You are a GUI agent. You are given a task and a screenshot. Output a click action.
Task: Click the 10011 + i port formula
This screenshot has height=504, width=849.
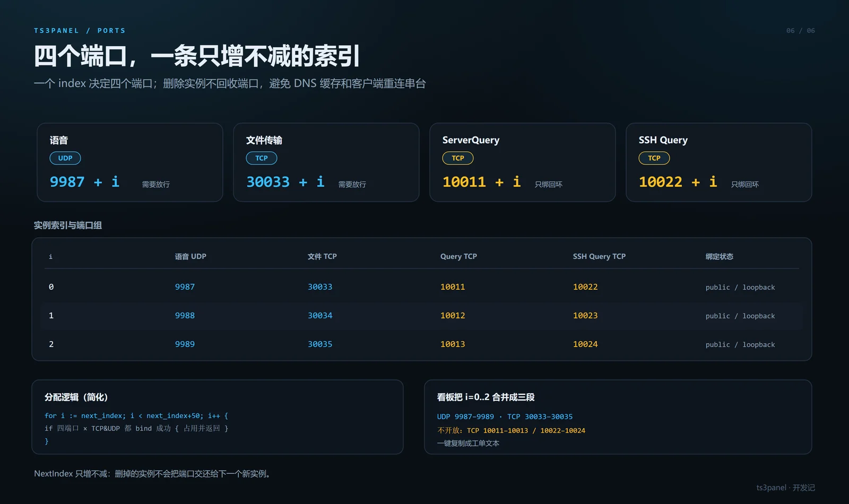[482, 182]
